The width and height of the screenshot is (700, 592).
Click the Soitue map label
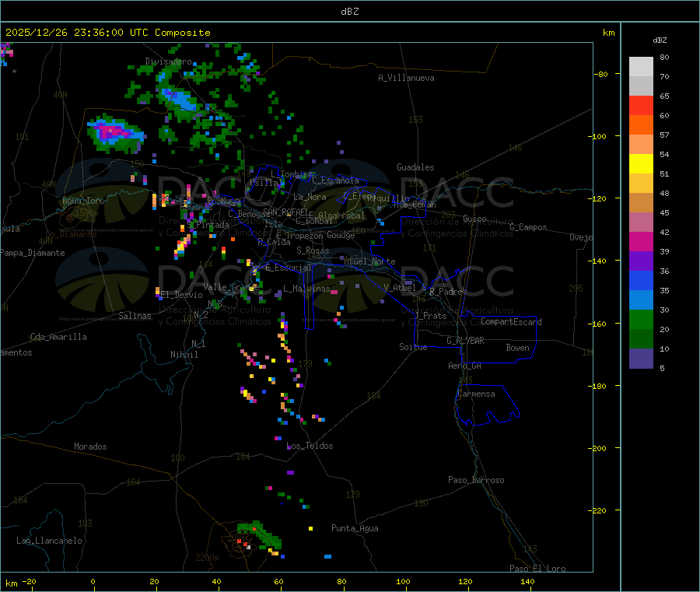413,347
